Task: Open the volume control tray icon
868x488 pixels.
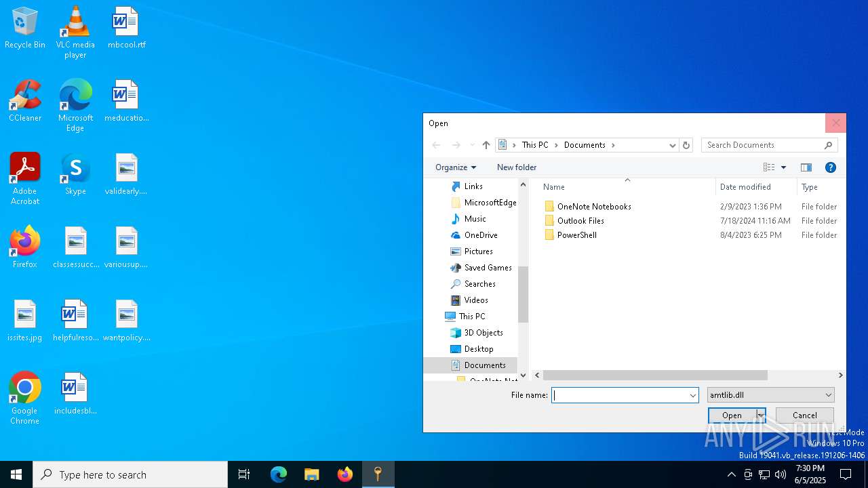Action: coord(781,474)
